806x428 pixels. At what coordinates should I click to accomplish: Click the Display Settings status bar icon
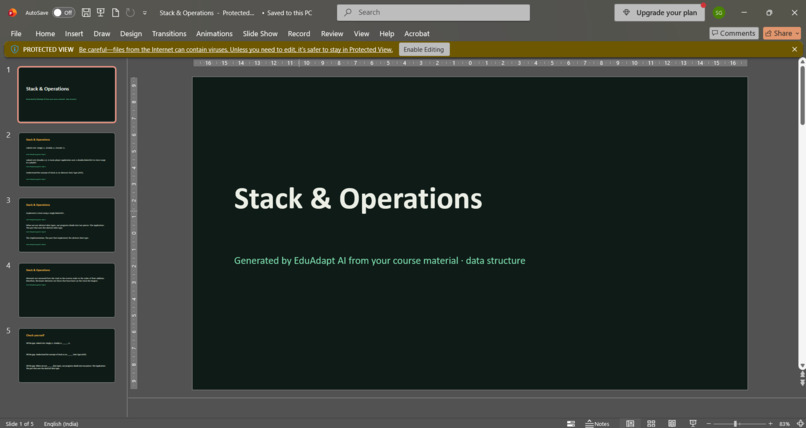click(571, 424)
